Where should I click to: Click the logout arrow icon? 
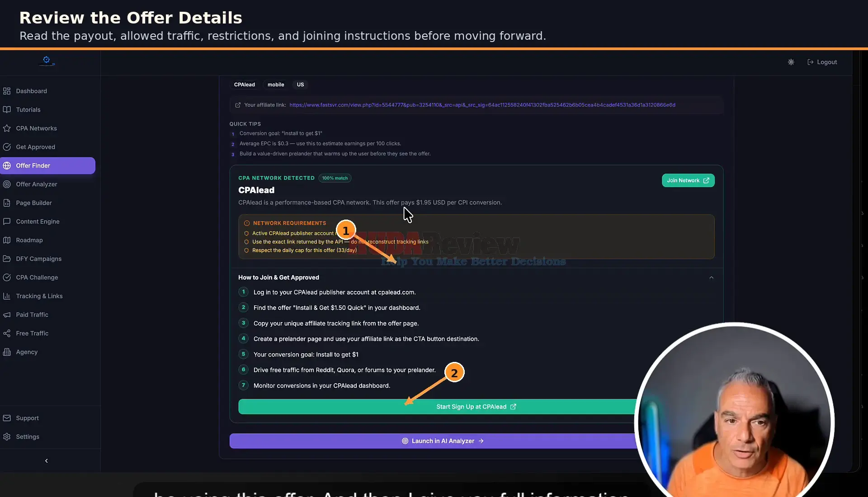(x=811, y=62)
